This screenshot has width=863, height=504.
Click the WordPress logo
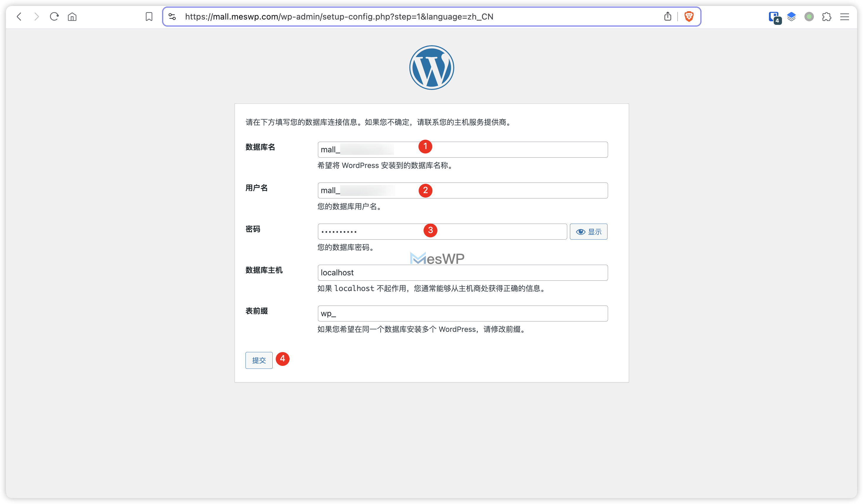[431, 67]
